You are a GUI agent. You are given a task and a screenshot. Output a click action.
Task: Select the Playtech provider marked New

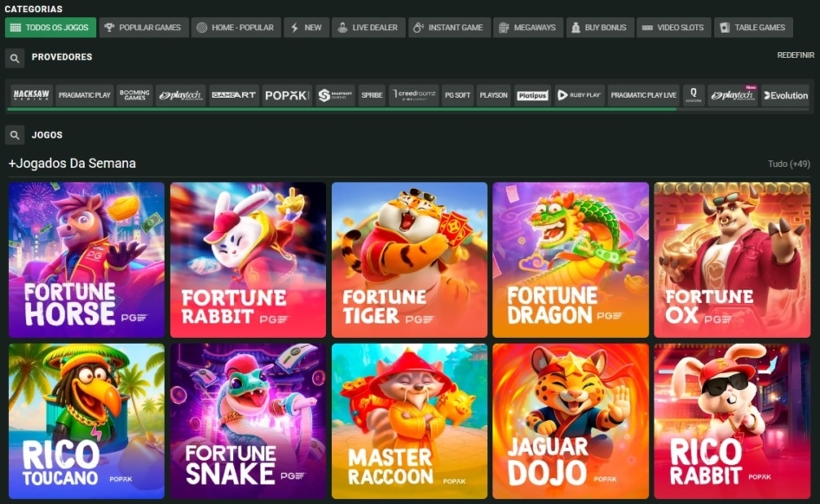coord(732,95)
